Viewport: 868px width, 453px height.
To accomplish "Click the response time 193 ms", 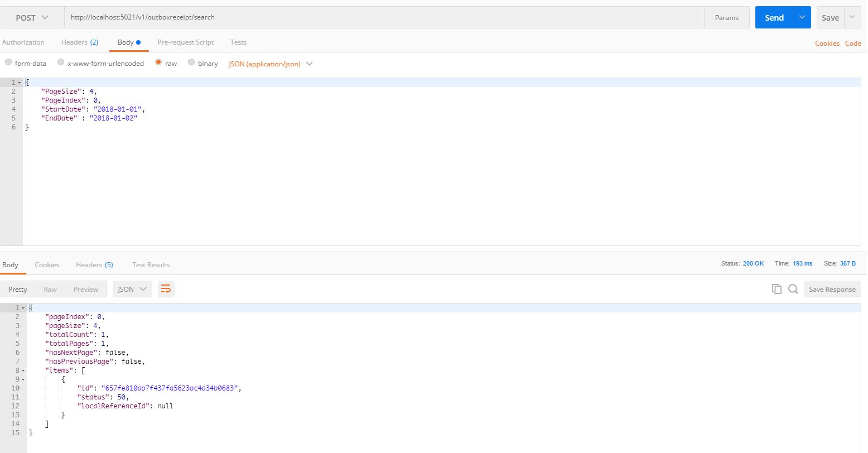I will coord(802,263).
